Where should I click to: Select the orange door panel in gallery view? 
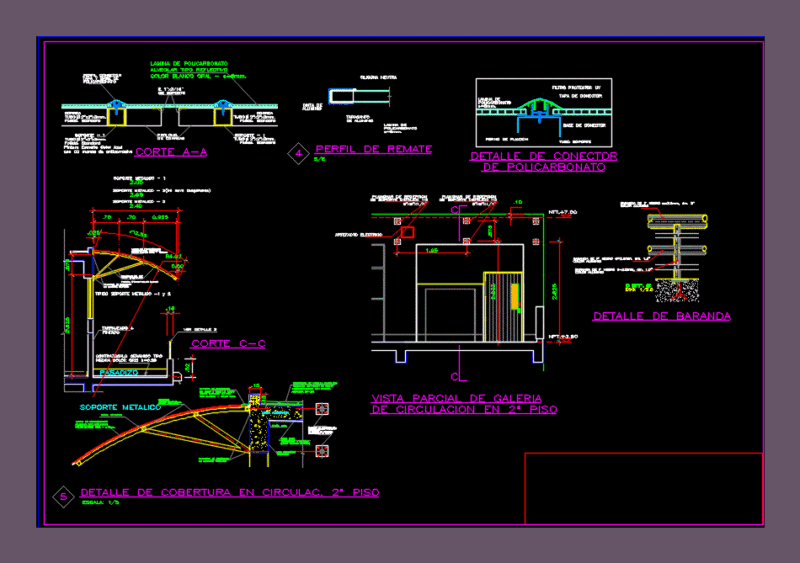point(515,297)
